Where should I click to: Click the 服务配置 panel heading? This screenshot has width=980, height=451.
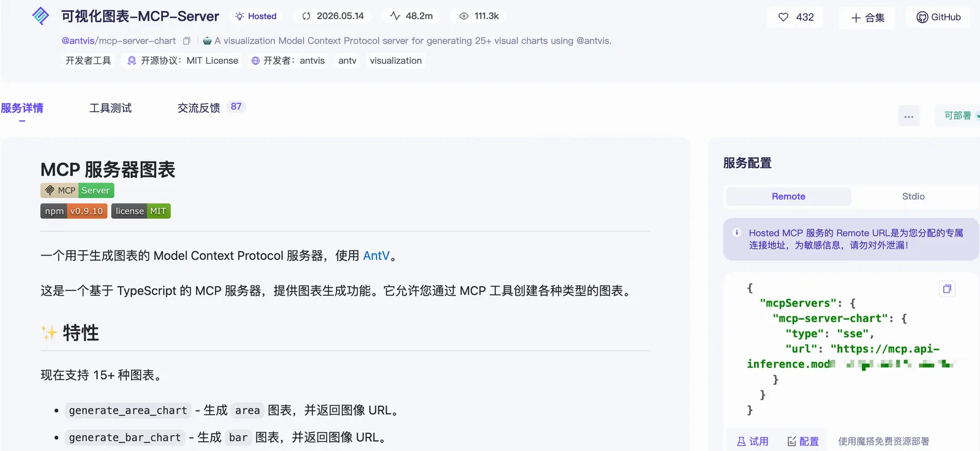[747, 163]
